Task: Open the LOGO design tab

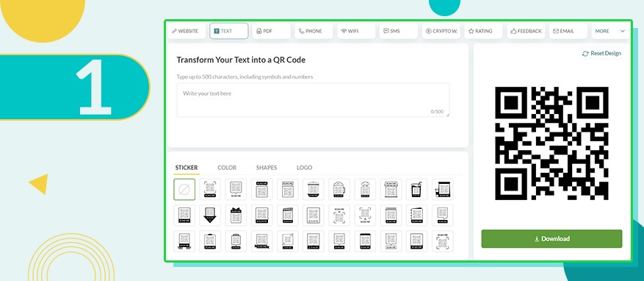Action: point(304,168)
